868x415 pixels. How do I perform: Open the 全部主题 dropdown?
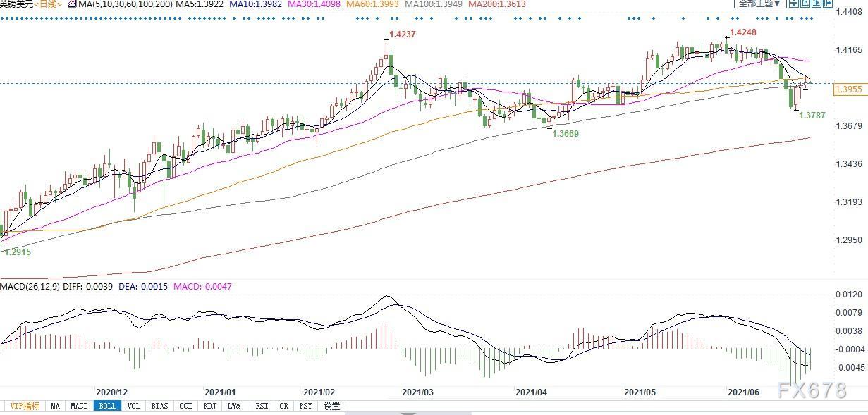760,4
